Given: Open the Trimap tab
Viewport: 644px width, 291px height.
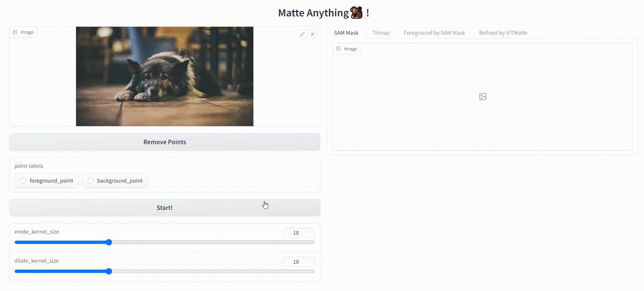Looking at the screenshot, I should (x=381, y=33).
